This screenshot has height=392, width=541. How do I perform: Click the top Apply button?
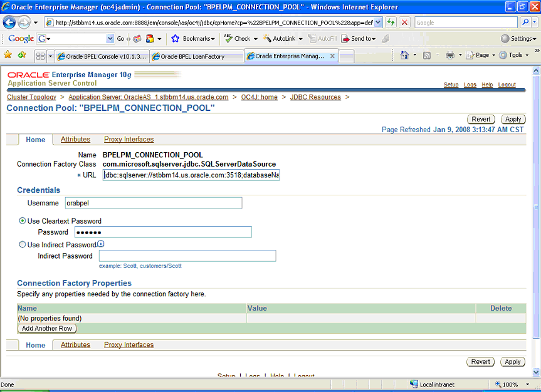pyautogui.click(x=513, y=119)
